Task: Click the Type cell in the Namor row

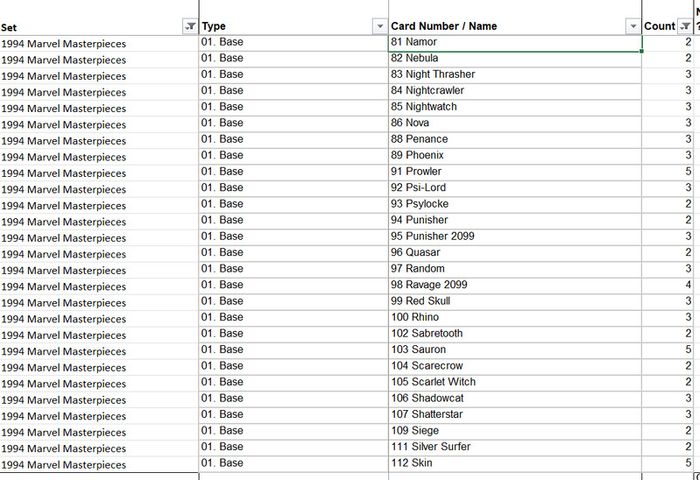Action: 294,43
